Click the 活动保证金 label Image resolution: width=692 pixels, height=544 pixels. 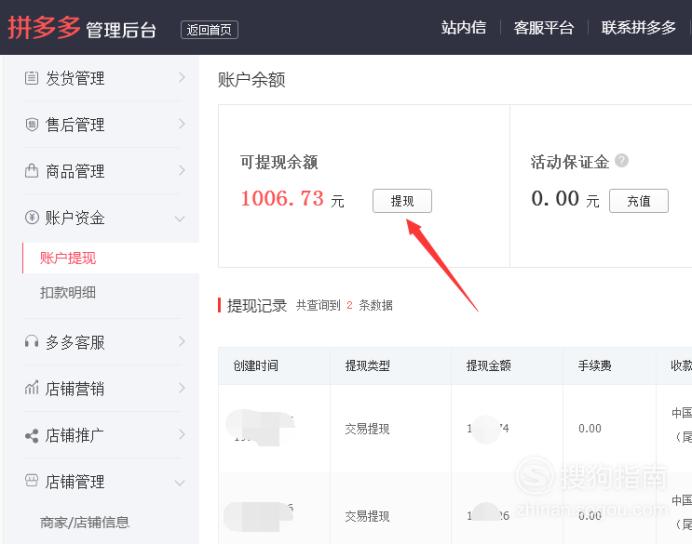[570, 162]
